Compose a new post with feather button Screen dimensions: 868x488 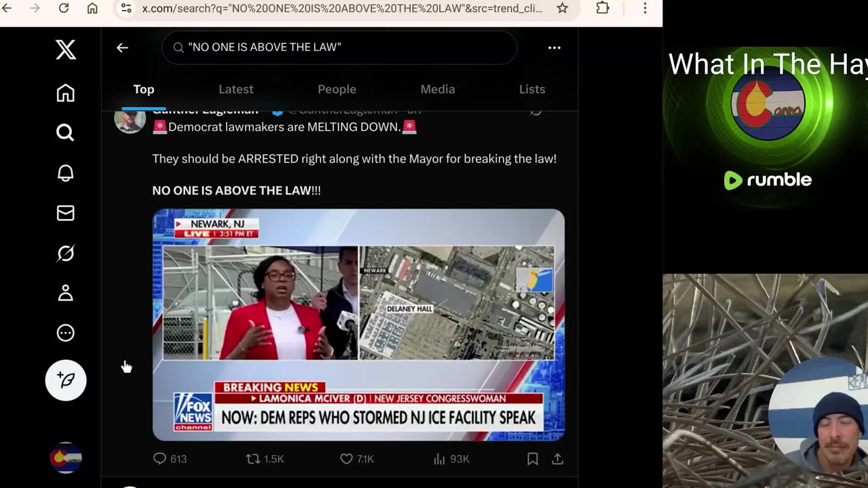click(66, 380)
